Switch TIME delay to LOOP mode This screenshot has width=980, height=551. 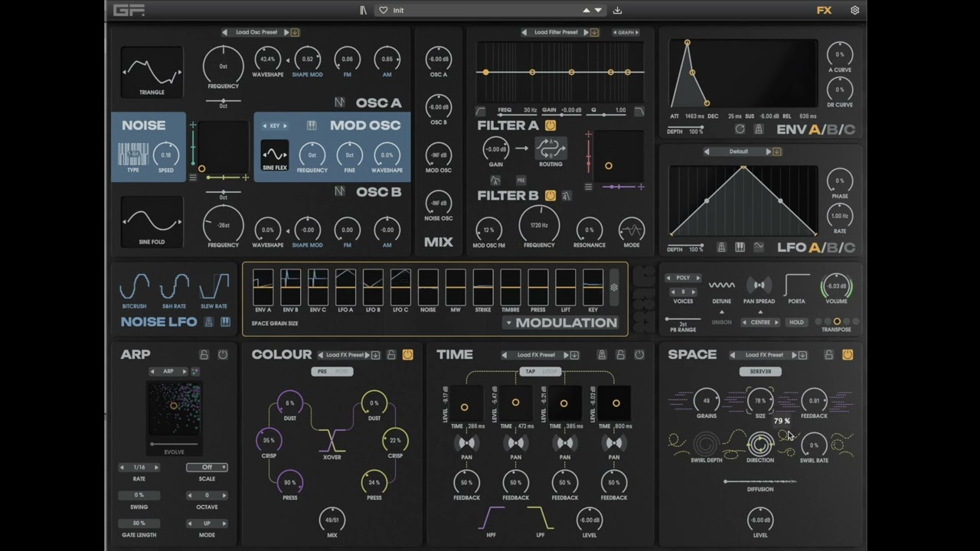550,372
